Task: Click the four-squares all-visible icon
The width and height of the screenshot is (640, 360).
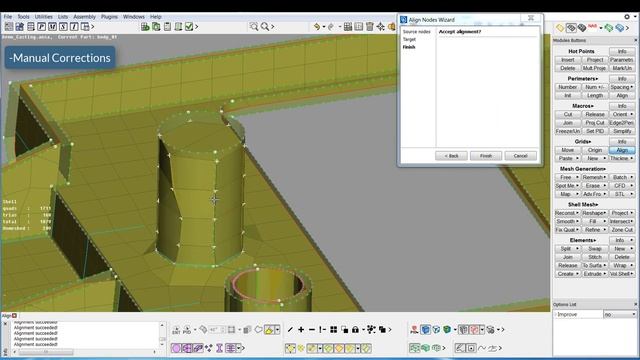Action: pyautogui.click(x=333, y=329)
